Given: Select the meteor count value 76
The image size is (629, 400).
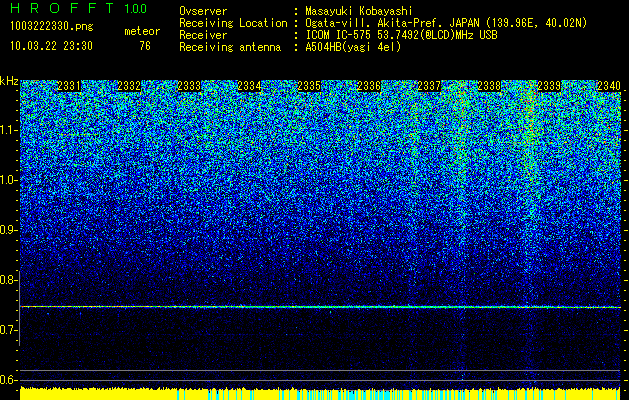Looking at the screenshot, I should click(145, 46).
